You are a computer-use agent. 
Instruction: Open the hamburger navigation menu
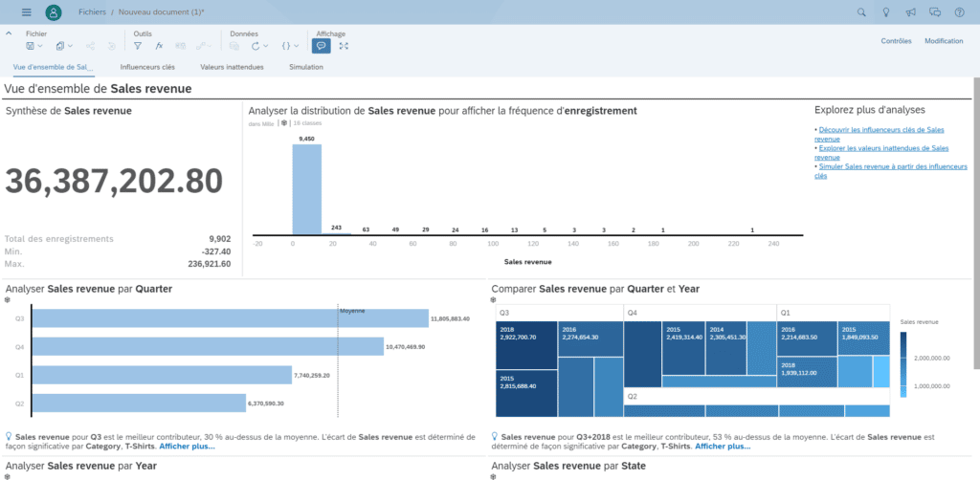point(26,11)
